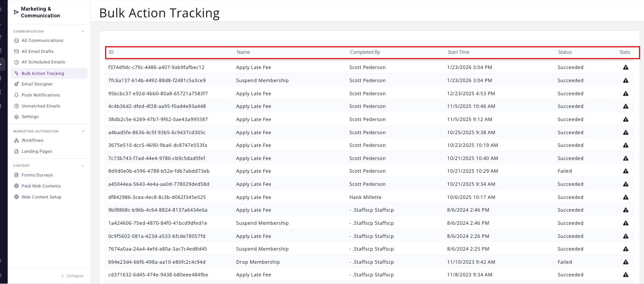Click the clock icon for All Scheduled Emails
Viewport: 644px width, 284px height.
17,62
